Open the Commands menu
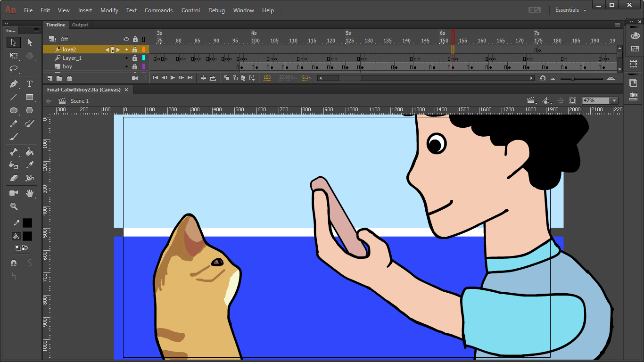 click(x=158, y=10)
